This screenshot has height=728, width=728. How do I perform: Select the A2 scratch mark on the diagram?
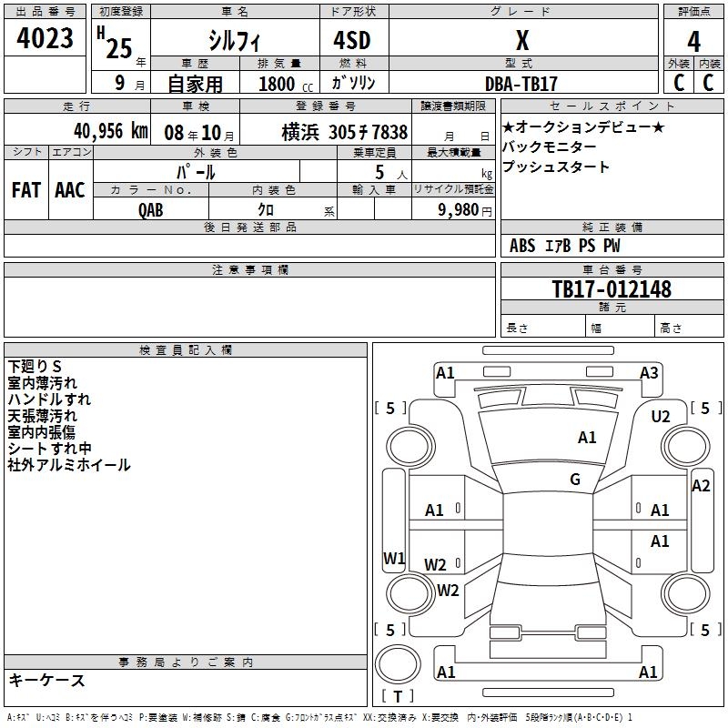click(x=700, y=486)
